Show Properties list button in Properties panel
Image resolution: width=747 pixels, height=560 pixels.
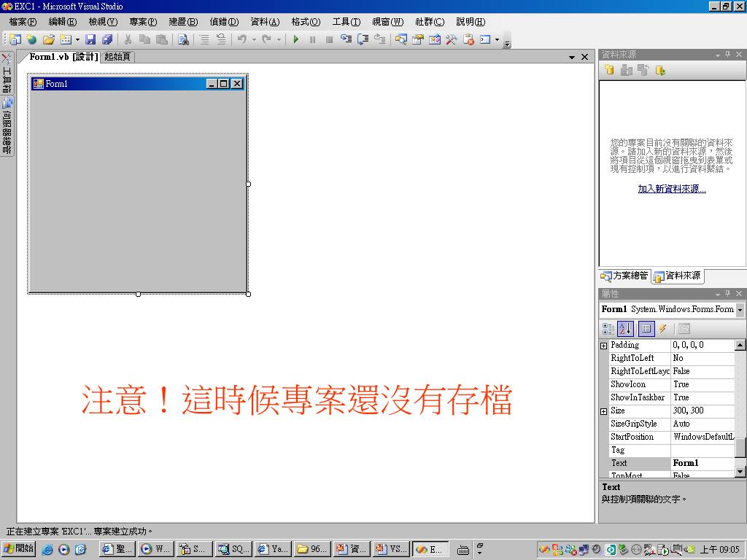coord(646,329)
